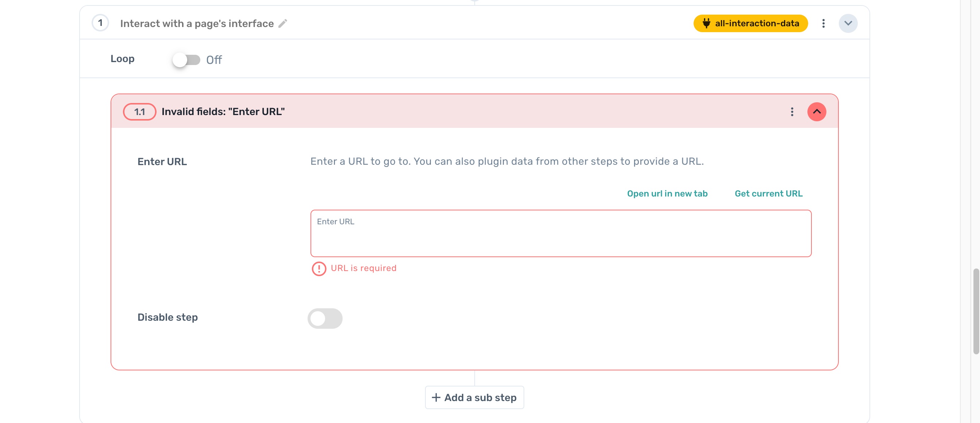Open sub step 1.1 three-dot menu
Image resolution: width=980 pixels, height=423 pixels.
(x=792, y=111)
